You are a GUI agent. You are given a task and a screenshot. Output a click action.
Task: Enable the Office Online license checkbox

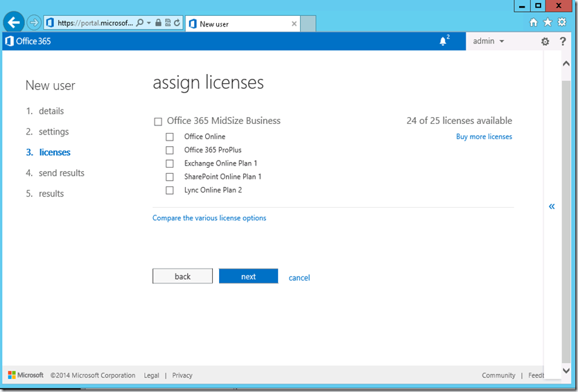coord(170,137)
